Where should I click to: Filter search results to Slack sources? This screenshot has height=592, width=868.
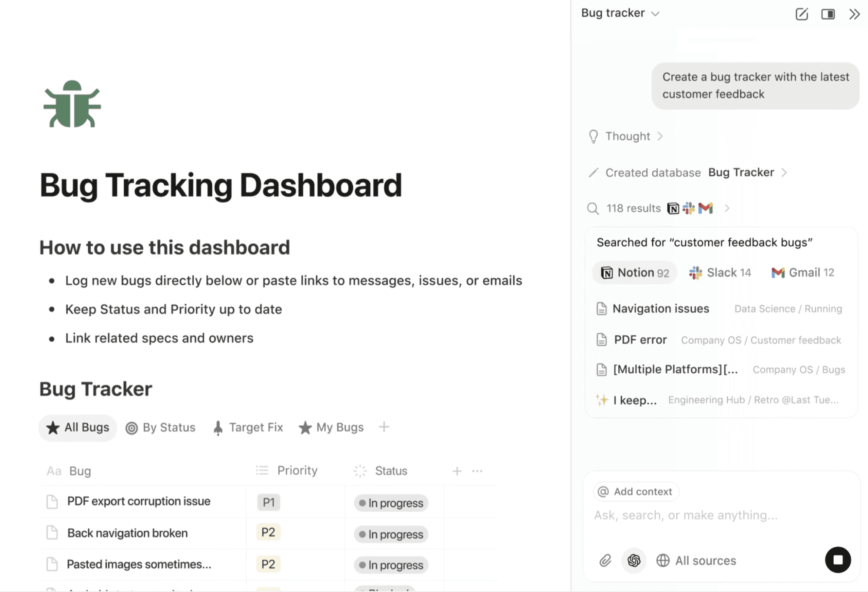[x=719, y=273]
